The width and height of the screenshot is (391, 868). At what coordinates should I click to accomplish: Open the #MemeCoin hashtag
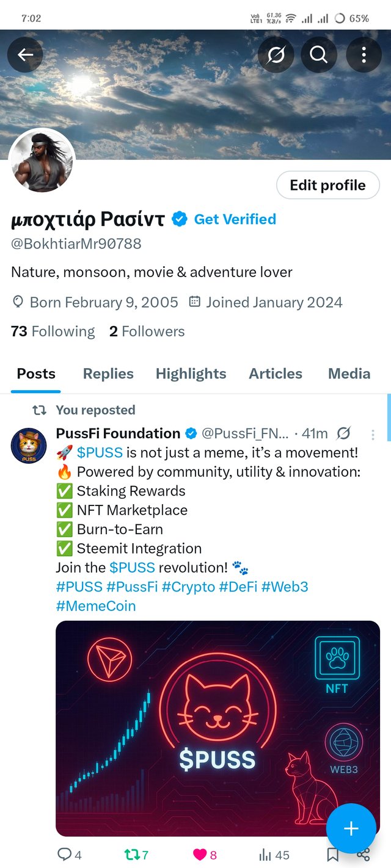(96, 606)
